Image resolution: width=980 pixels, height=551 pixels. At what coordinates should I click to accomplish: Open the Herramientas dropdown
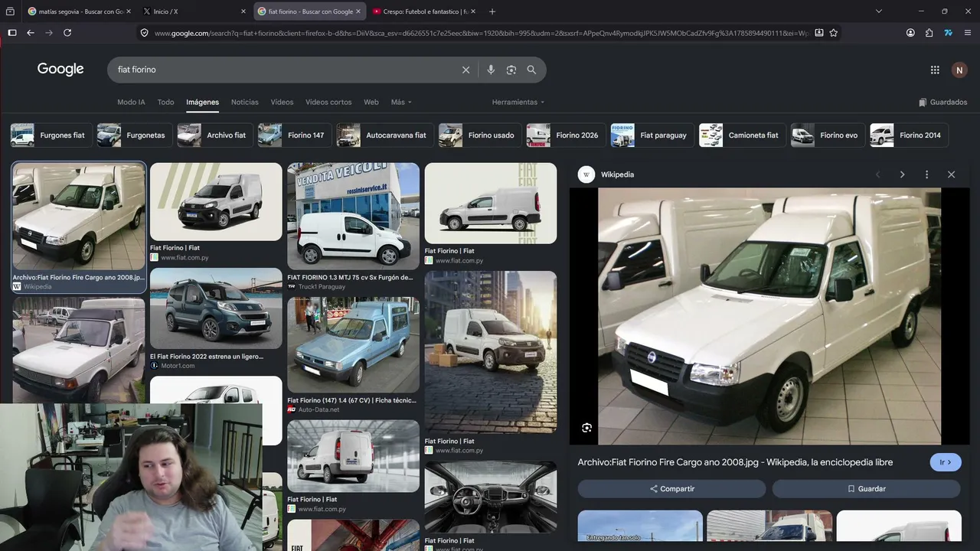[518, 102]
